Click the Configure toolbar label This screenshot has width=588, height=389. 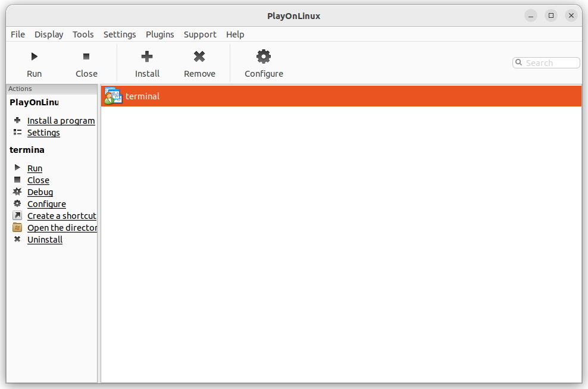click(264, 74)
